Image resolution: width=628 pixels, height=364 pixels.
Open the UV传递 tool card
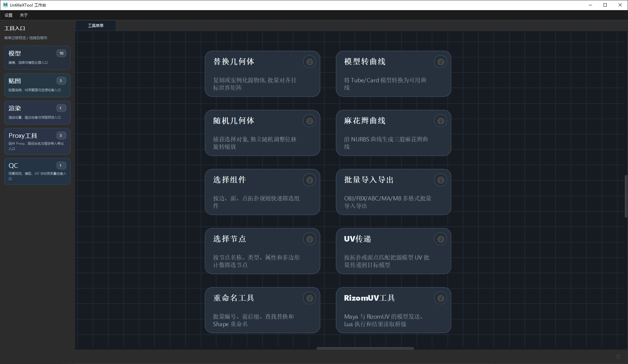(393, 251)
